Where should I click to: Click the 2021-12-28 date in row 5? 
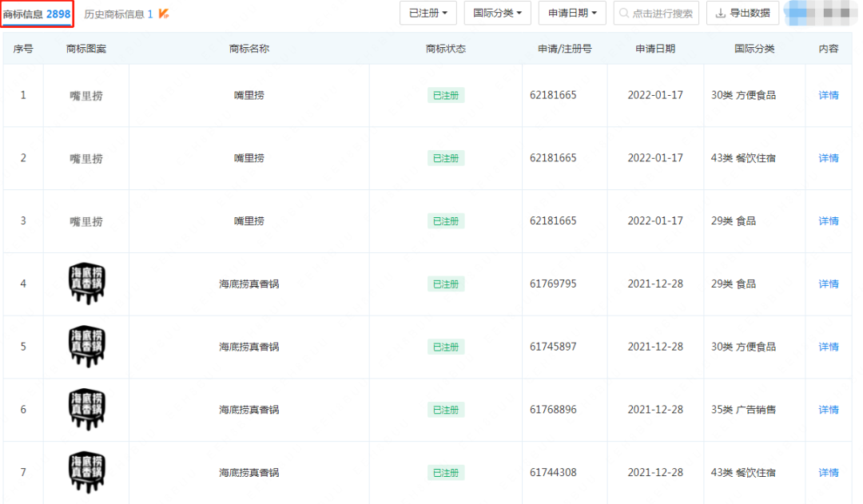point(655,347)
